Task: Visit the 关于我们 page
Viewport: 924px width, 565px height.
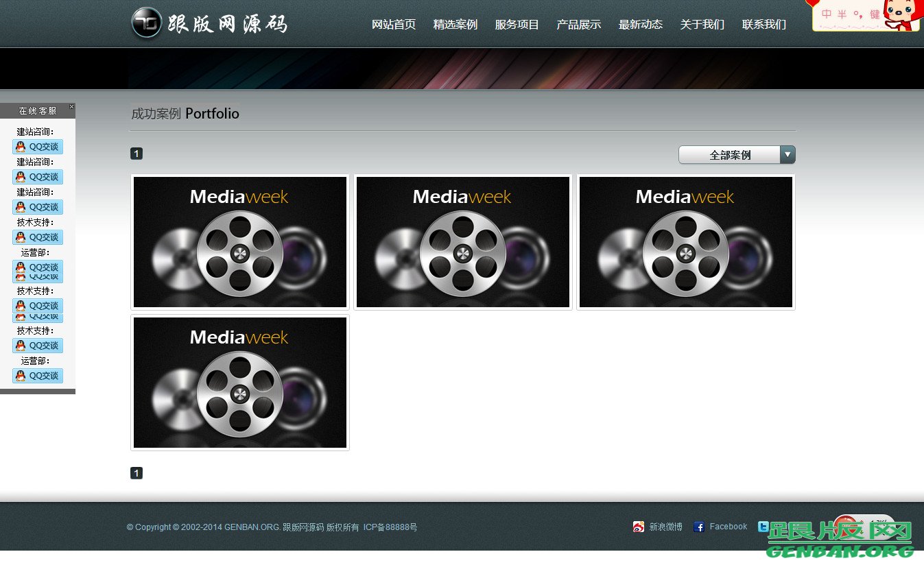Action: pos(702,25)
